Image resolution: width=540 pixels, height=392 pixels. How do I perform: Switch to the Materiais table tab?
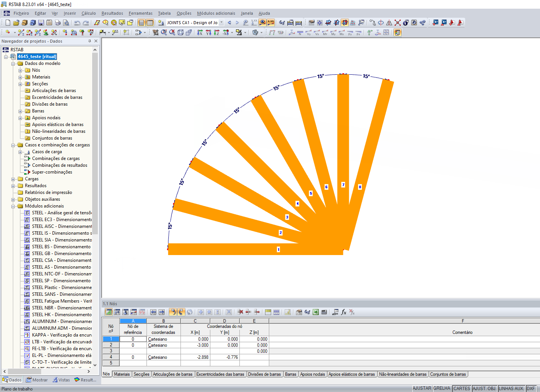[122, 374]
